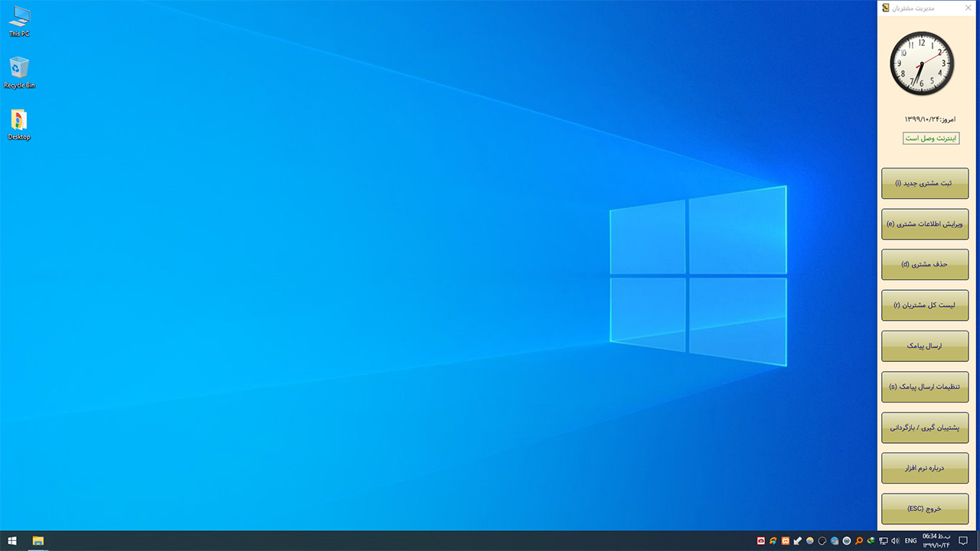Click خروج (ESC) exit button
Viewport: 980px width, 551px height.
925,509
